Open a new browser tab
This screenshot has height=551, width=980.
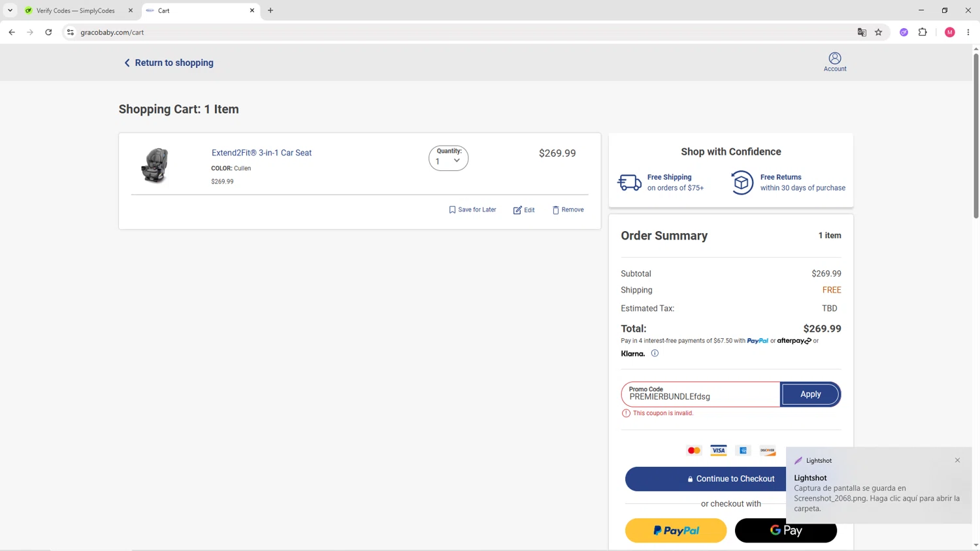coord(270,10)
